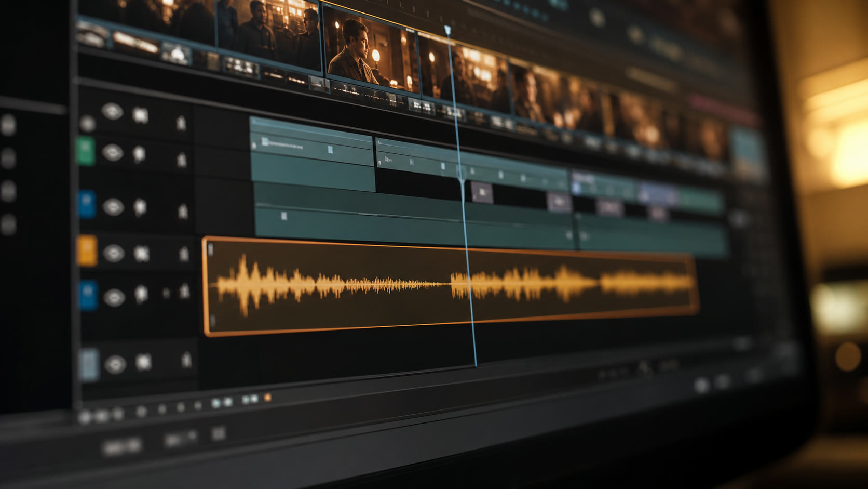Select the first teal clip on the upper track
Screen dimensions: 868x489
(312, 154)
